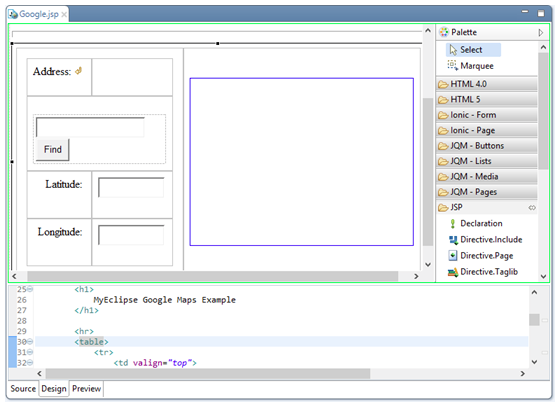
Task: Click design view scroll right arrow
Action: (416, 276)
